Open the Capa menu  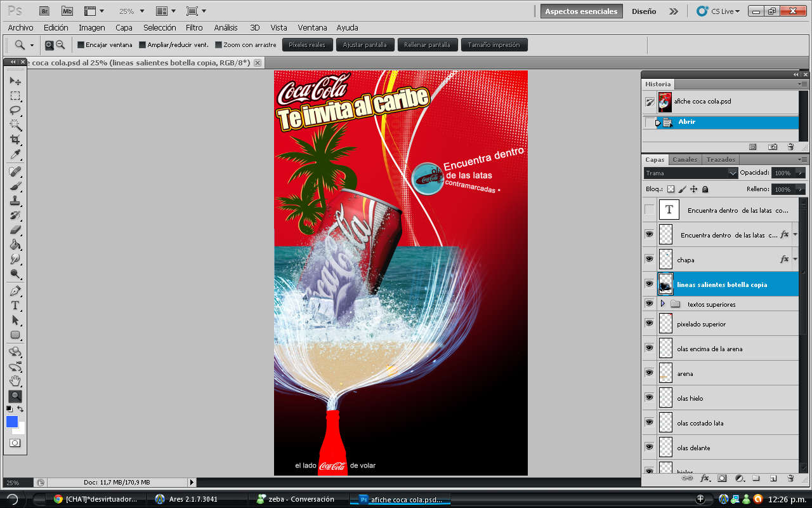pos(124,28)
